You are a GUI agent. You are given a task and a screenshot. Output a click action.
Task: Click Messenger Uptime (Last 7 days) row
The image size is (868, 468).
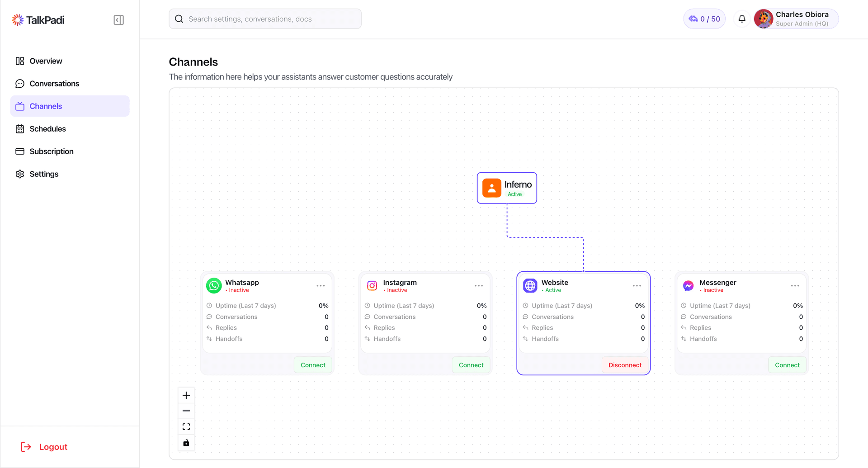(x=742, y=306)
